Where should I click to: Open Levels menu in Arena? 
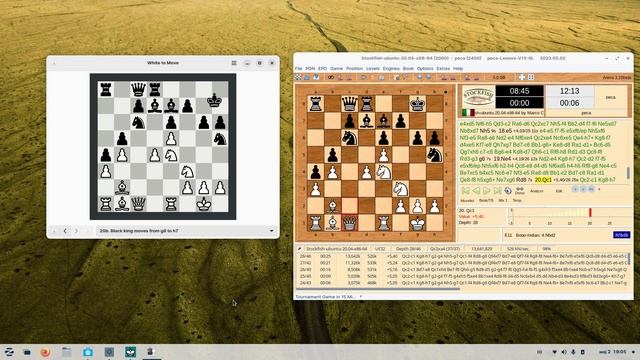pyautogui.click(x=373, y=69)
